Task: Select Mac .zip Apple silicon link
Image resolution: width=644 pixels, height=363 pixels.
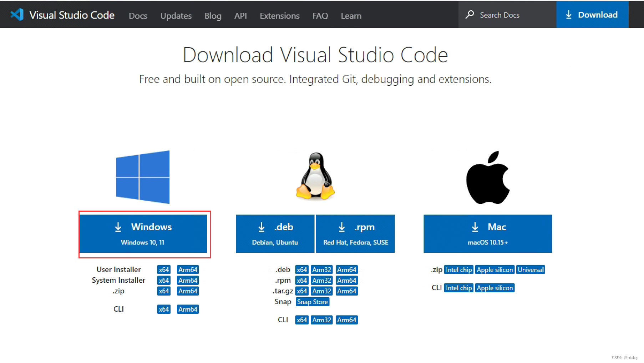Action: (x=495, y=269)
